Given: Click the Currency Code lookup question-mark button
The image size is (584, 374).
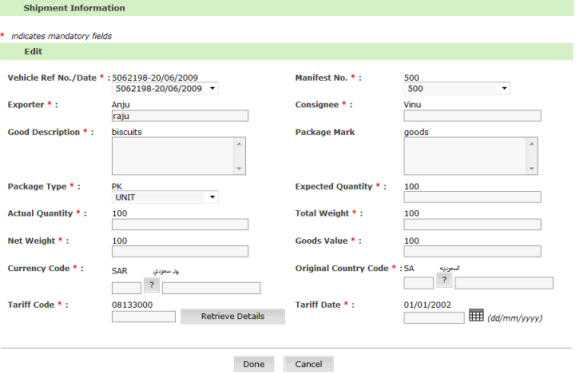Looking at the screenshot, I should (152, 286).
